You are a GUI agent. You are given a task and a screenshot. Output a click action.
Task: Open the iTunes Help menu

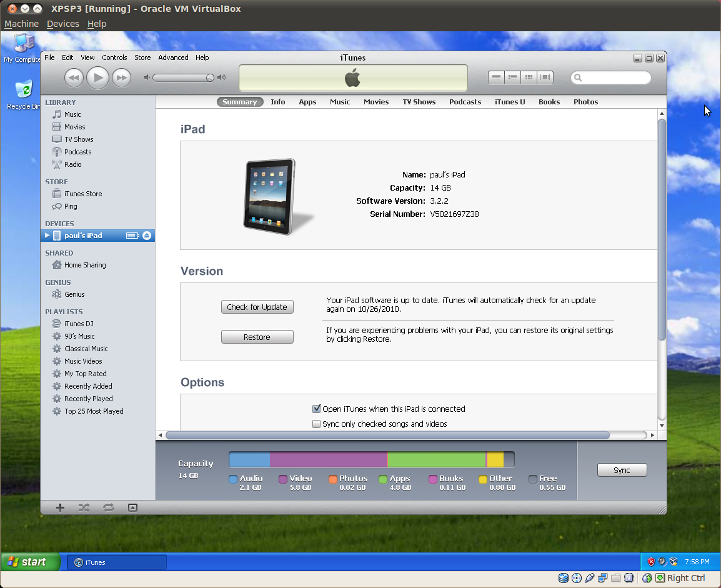202,57
